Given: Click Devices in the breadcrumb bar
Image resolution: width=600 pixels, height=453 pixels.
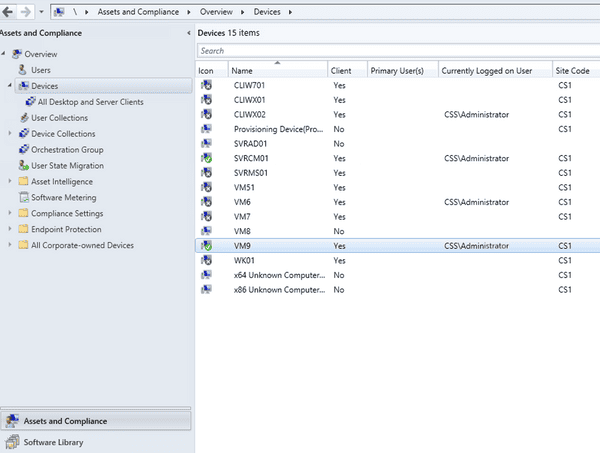Looking at the screenshot, I should click(267, 12).
